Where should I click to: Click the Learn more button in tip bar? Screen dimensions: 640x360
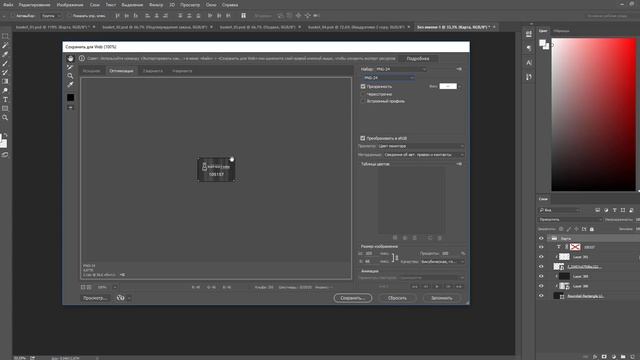(418, 58)
